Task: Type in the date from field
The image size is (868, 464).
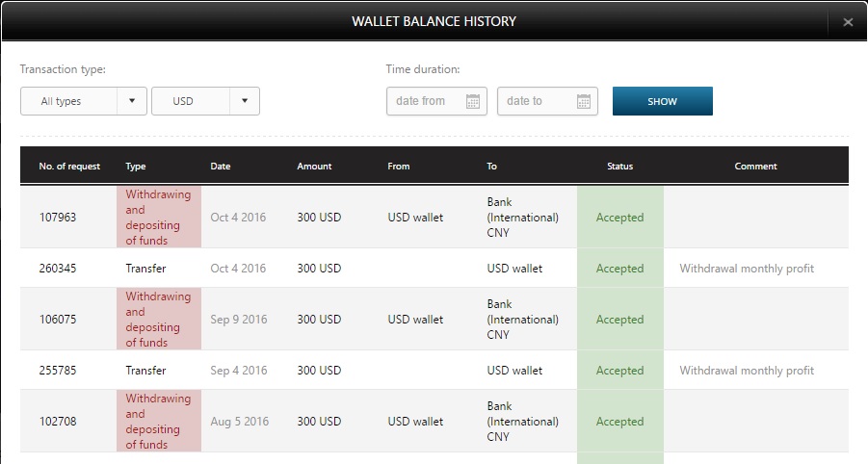Action: 424,101
